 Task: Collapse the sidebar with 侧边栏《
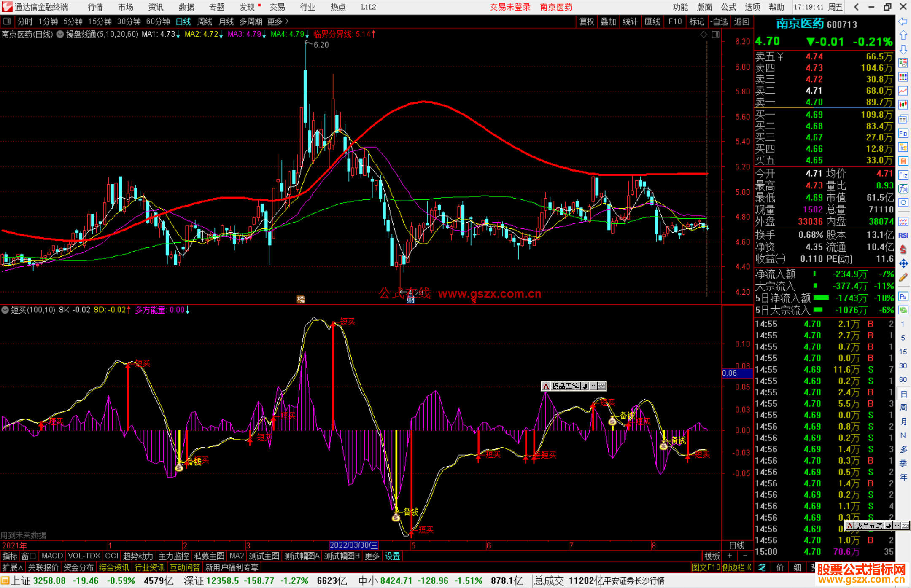[737, 567]
